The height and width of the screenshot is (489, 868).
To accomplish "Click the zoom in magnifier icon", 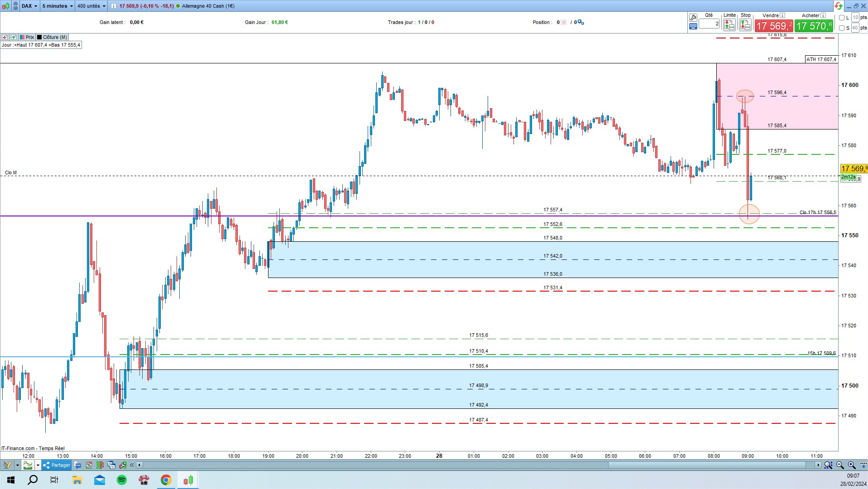I will point(851,465).
